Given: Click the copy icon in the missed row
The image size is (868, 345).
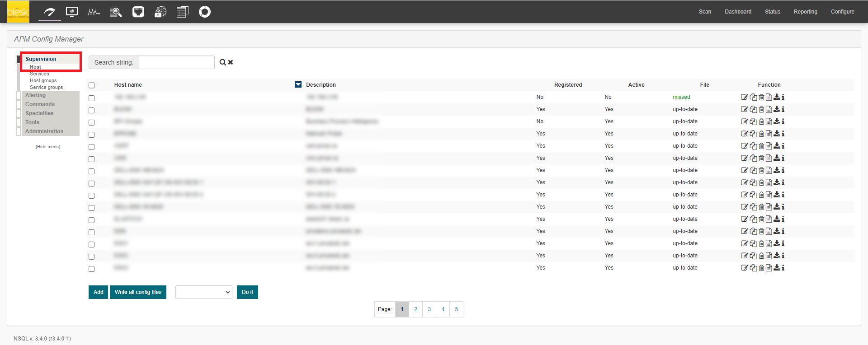Looking at the screenshot, I should [753, 97].
